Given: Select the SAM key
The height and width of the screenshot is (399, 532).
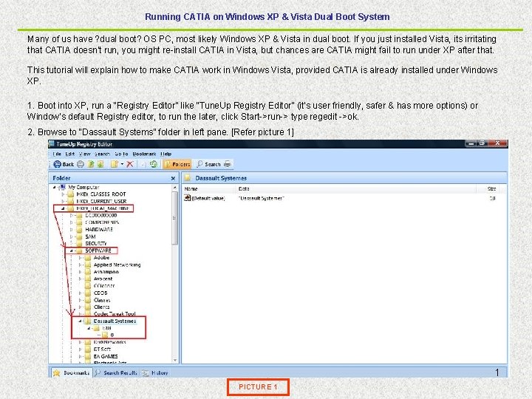Looking at the screenshot, I should point(90,237).
